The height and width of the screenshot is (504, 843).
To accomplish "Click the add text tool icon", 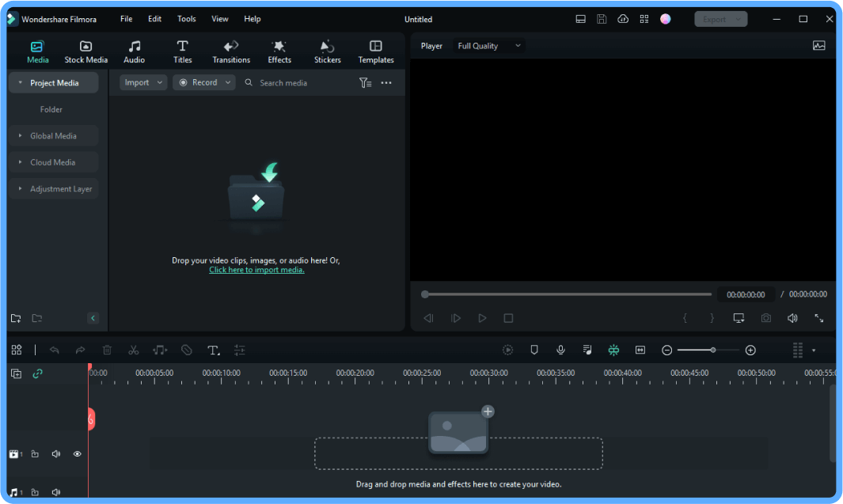I will coord(213,350).
